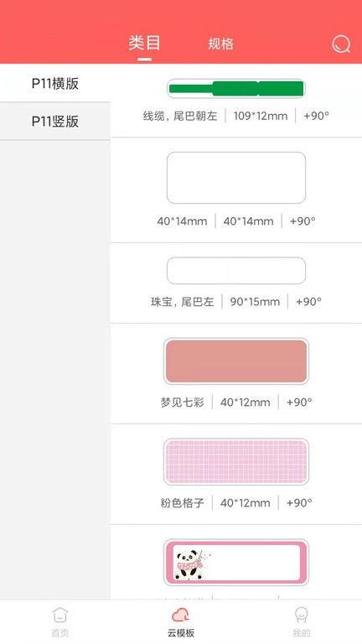The image size is (362, 644).
Task: Tap the 粉色格子 template name
Action: [182, 503]
